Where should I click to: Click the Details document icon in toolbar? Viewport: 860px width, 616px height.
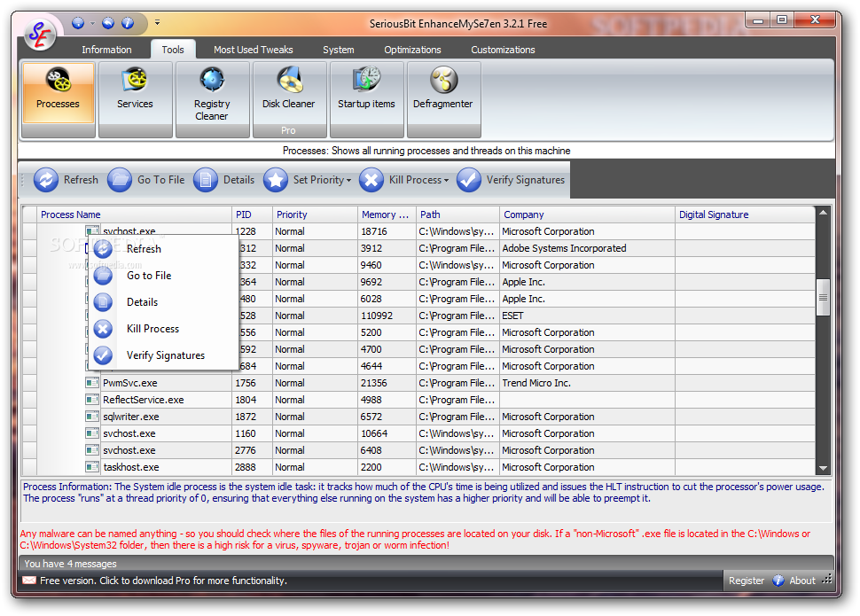pos(206,180)
